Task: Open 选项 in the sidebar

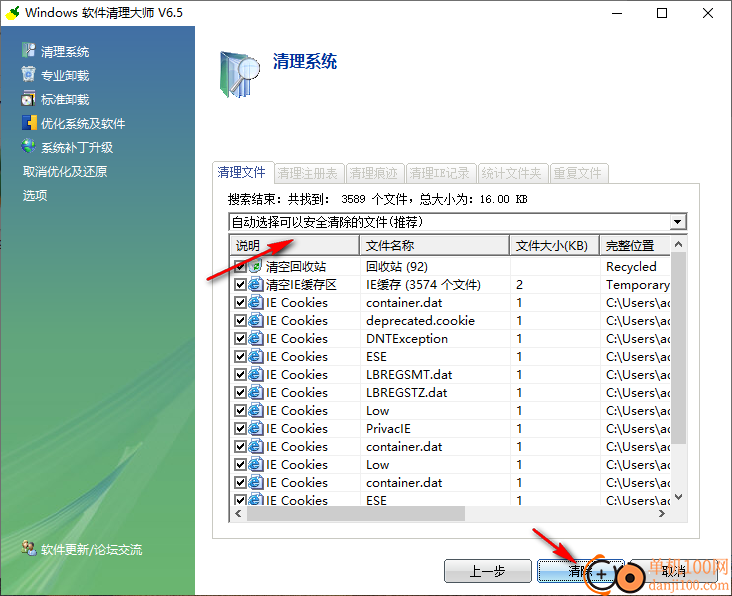Action: pyautogui.click(x=35, y=195)
